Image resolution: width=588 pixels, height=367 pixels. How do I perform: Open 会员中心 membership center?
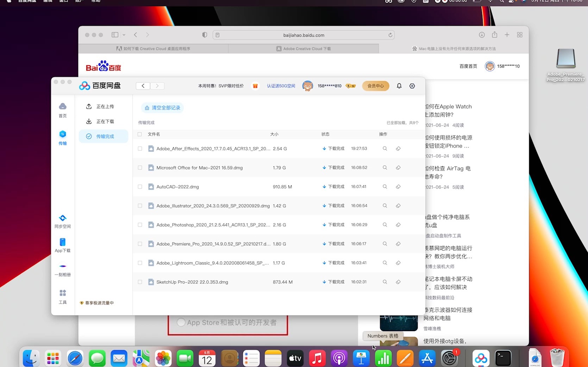click(x=375, y=86)
